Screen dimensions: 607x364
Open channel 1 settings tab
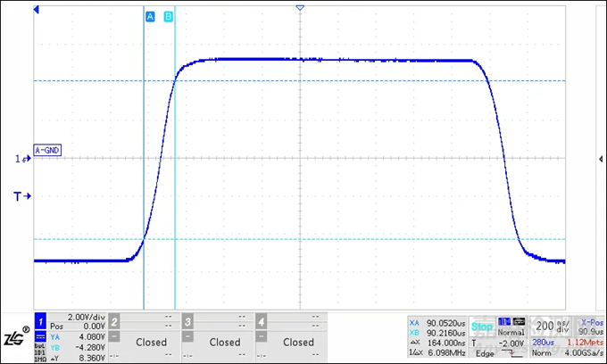[x=39, y=318]
